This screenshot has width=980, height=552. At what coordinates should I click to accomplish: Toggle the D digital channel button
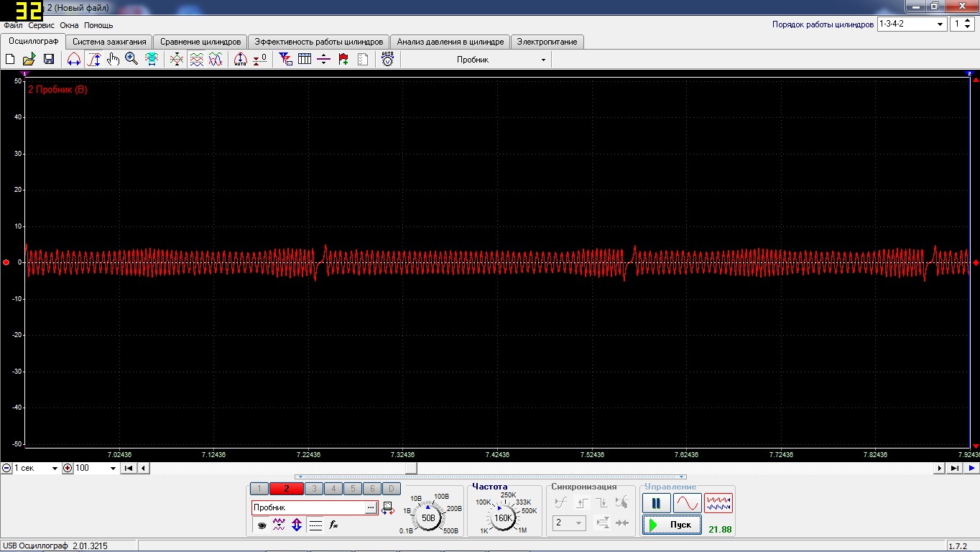392,489
